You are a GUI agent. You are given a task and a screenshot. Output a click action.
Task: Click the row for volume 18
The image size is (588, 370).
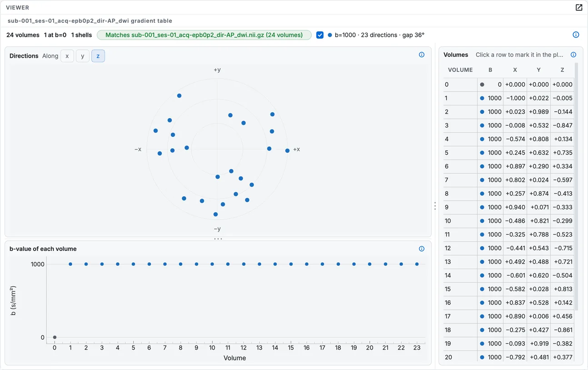[x=509, y=330]
